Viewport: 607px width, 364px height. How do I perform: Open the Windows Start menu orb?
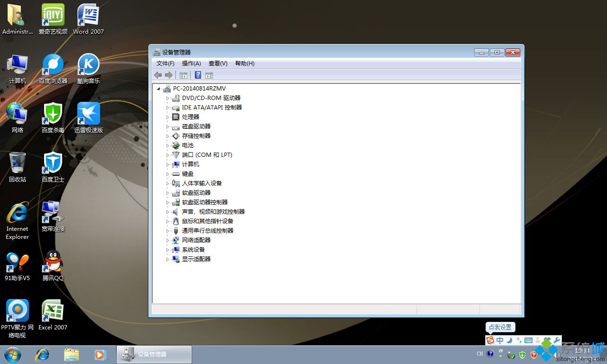(x=13, y=354)
